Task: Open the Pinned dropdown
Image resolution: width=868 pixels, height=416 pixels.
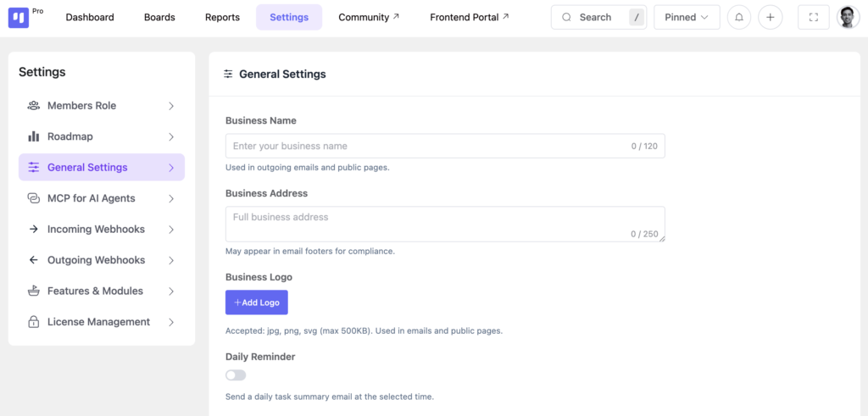Action: coord(687,17)
